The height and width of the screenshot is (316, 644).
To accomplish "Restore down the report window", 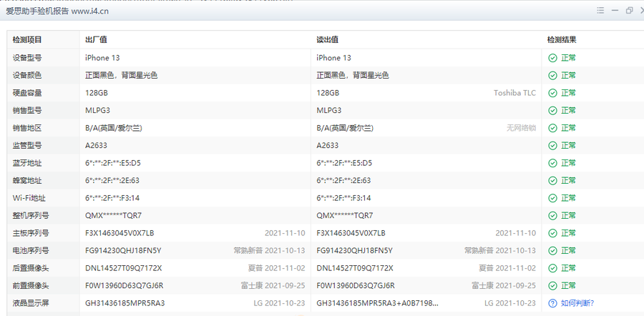I will coord(629,11).
